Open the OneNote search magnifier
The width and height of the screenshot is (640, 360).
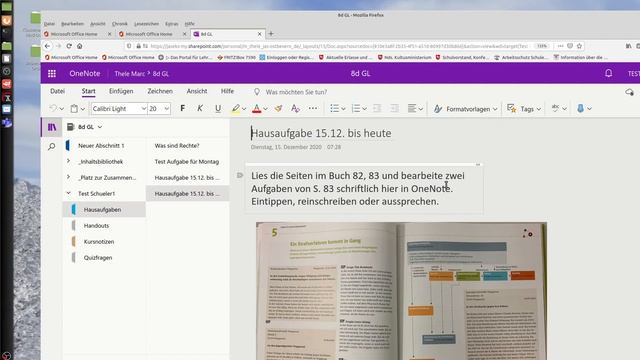[x=51, y=147]
